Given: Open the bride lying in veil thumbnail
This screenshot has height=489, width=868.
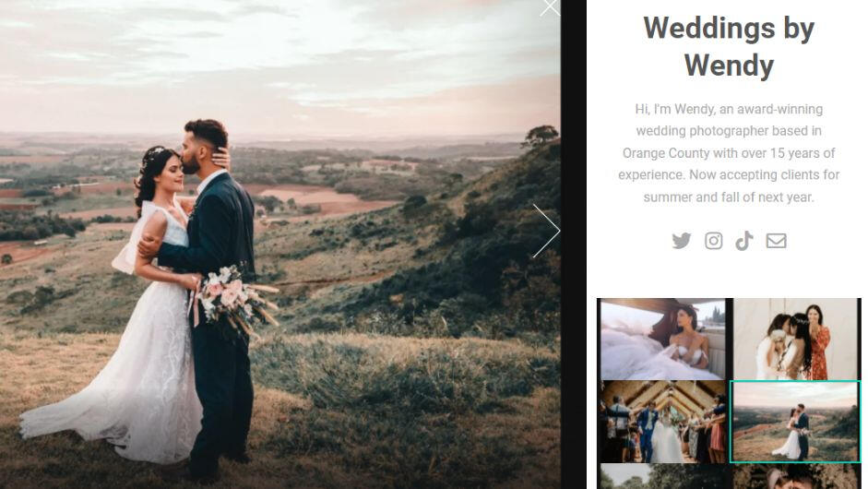Looking at the screenshot, I should coord(663,340).
